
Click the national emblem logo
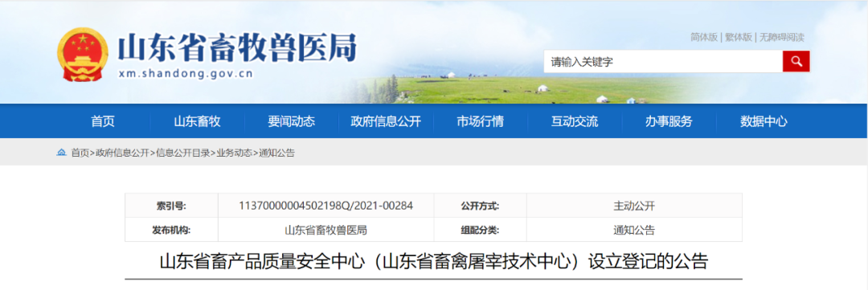click(83, 55)
